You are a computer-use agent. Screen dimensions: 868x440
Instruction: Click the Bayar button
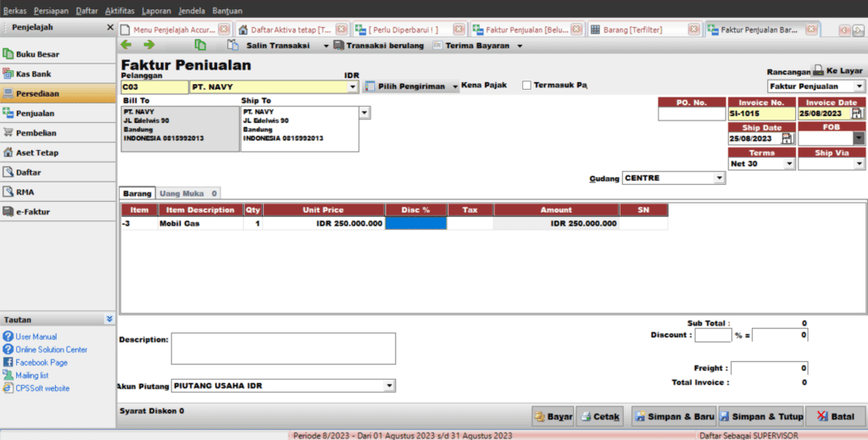point(553,417)
